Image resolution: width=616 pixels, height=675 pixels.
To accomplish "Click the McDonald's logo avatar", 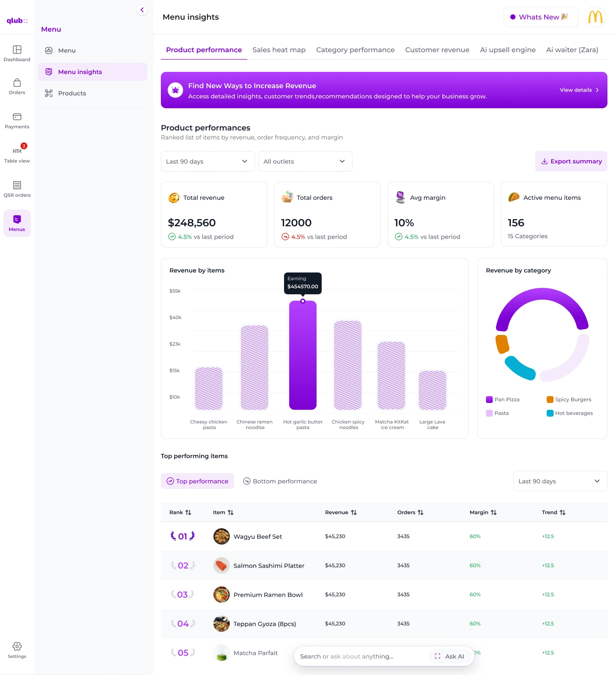I will point(595,17).
